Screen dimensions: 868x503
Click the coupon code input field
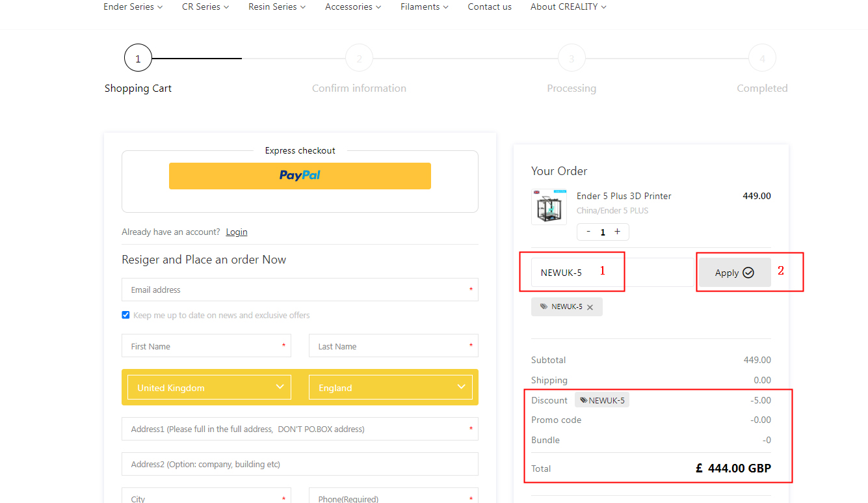click(x=611, y=273)
